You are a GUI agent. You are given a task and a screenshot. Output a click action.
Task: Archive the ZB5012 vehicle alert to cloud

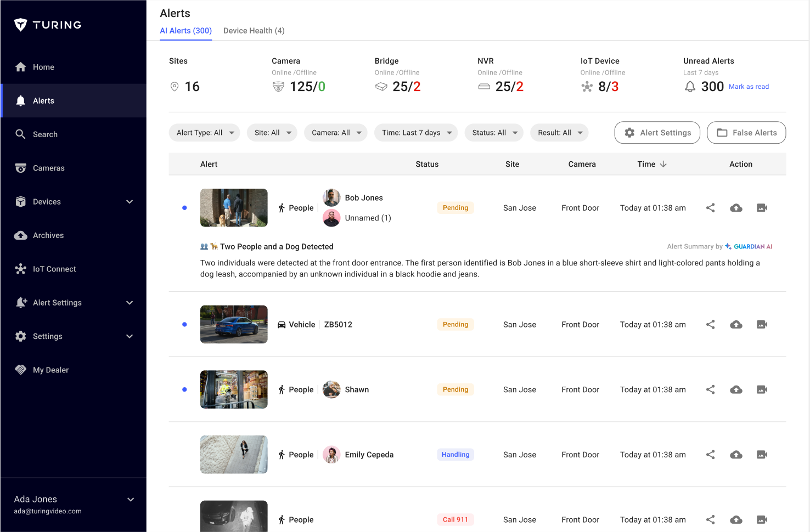click(736, 324)
